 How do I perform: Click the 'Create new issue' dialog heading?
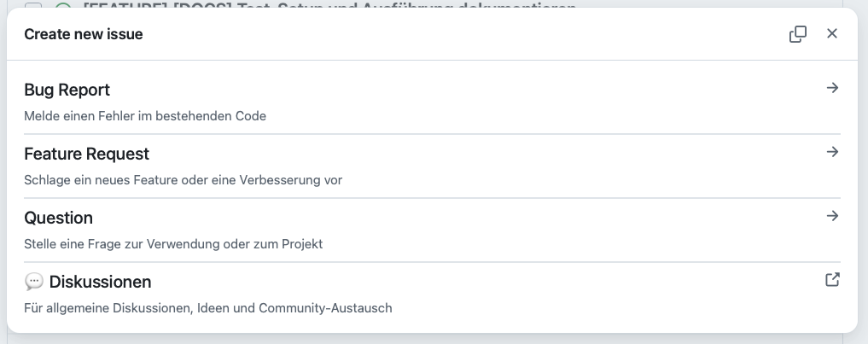pyautogui.click(x=84, y=34)
